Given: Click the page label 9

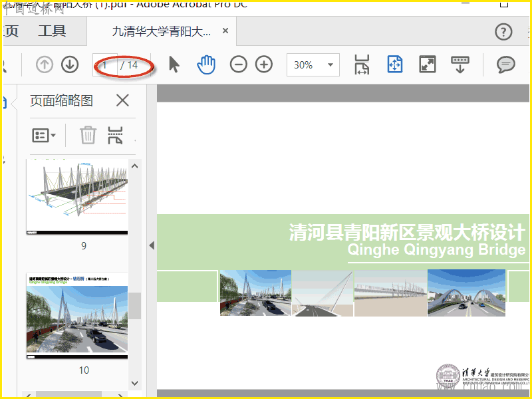Looking at the screenshot, I should (84, 246).
